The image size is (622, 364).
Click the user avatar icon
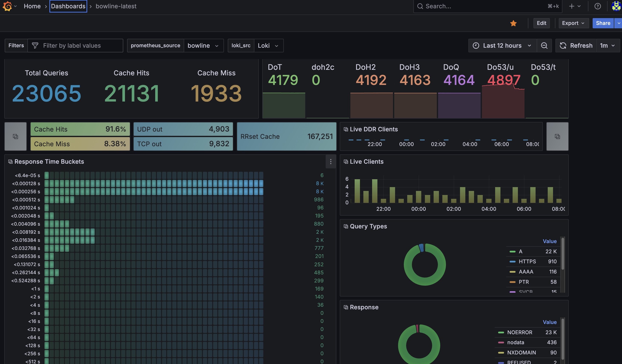pos(616,6)
